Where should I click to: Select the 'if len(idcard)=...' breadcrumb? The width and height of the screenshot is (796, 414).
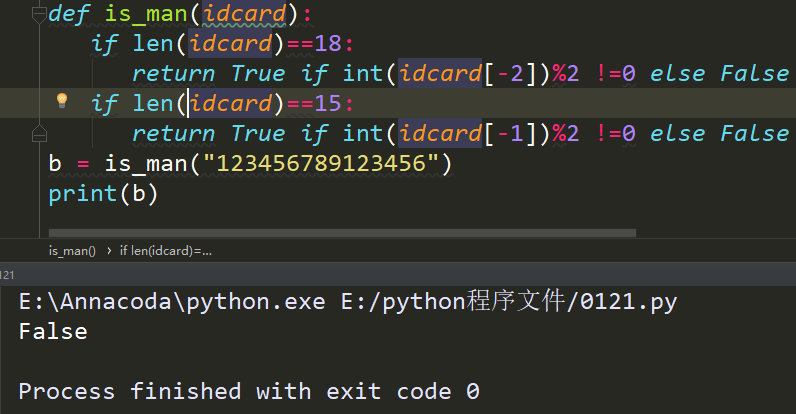pos(165,251)
